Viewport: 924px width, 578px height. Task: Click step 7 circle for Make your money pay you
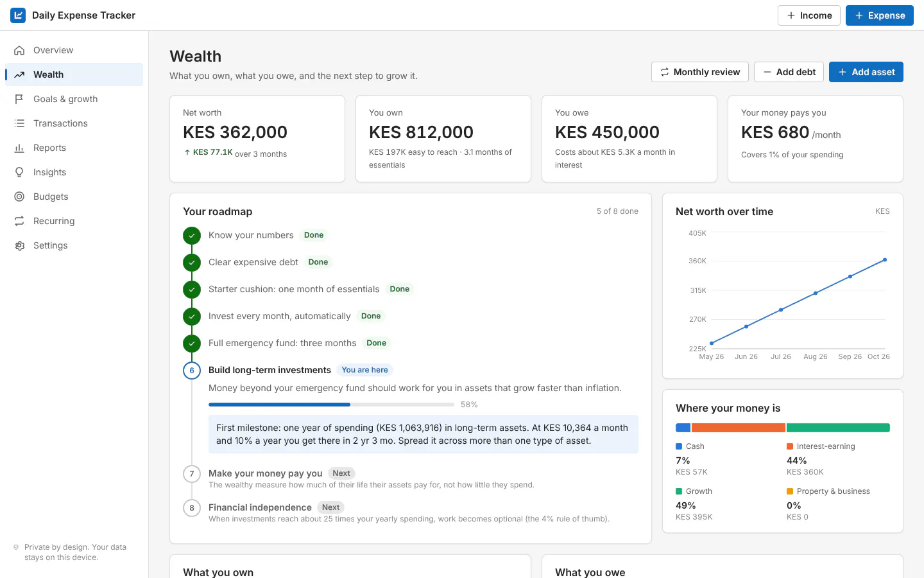pyautogui.click(x=192, y=474)
